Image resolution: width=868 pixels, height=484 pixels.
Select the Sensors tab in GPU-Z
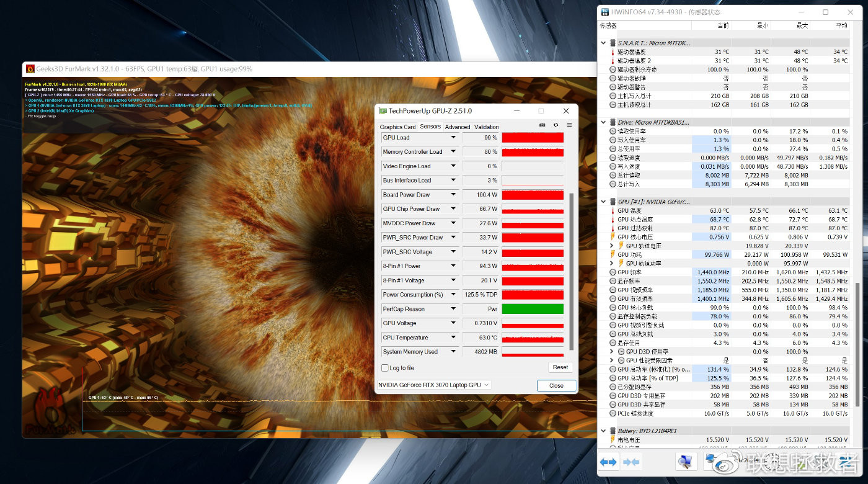430,127
